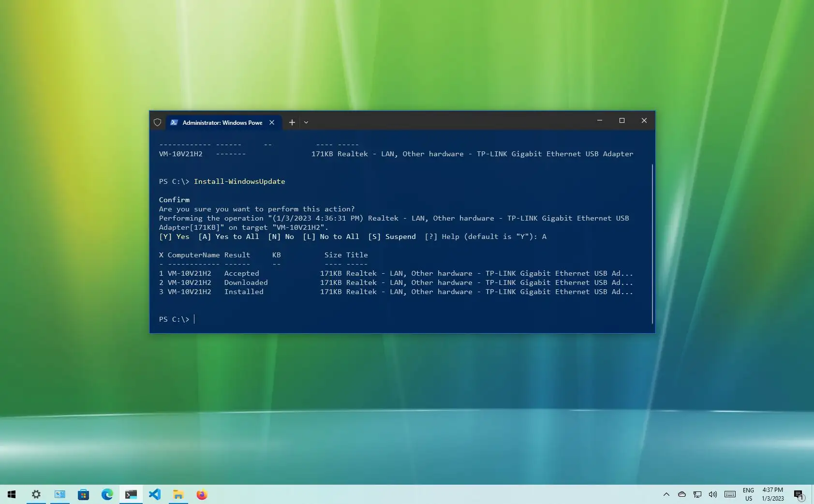Launch Firefox from the taskbar
This screenshot has width=814, height=504.
point(202,494)
